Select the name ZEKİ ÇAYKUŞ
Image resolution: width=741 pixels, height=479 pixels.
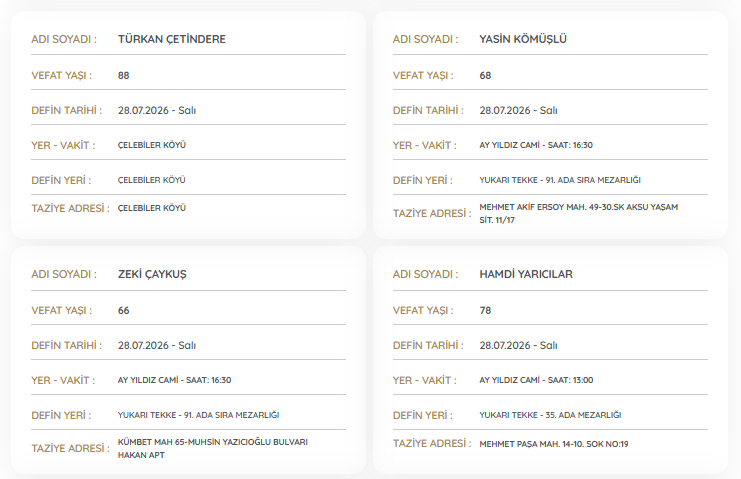pyautogui.click(x=152, y=274)
